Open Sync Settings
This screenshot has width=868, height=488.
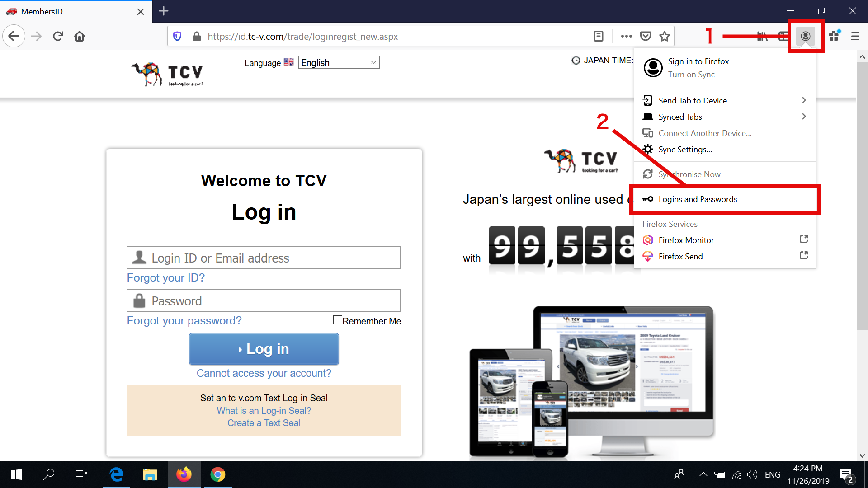(x=725, y=149)
